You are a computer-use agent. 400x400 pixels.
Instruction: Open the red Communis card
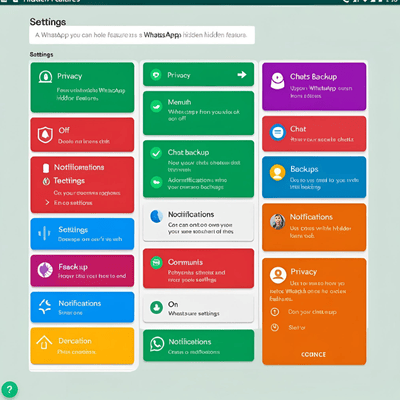point(198,268)
